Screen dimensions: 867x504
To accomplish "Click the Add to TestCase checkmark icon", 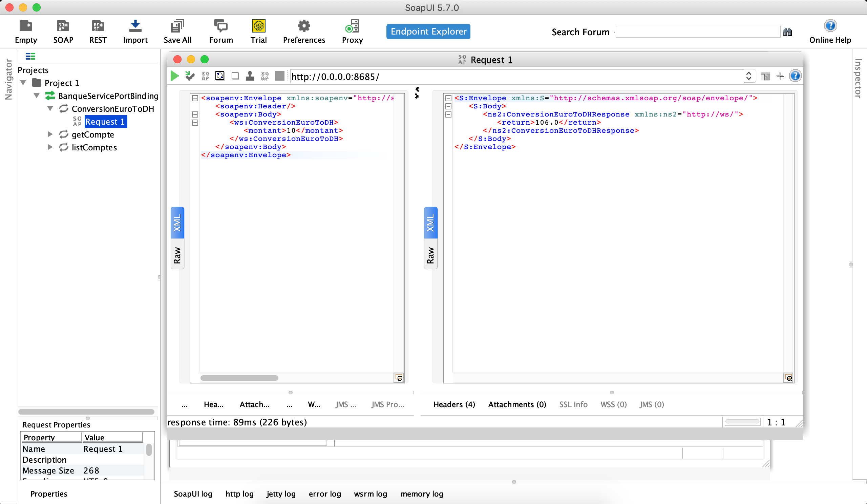I will click(x=190, y=76).
